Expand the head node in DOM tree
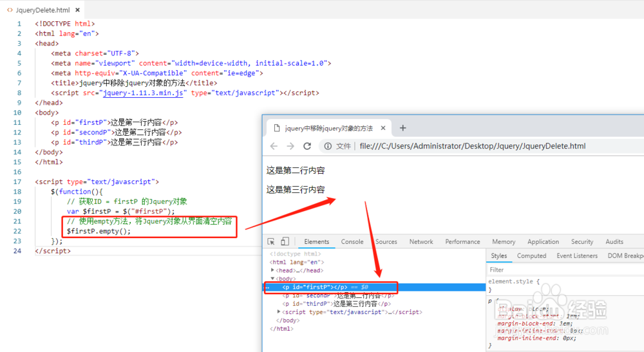Image resolution: width=644 pixels, height=352 pixels. (272, 270)
